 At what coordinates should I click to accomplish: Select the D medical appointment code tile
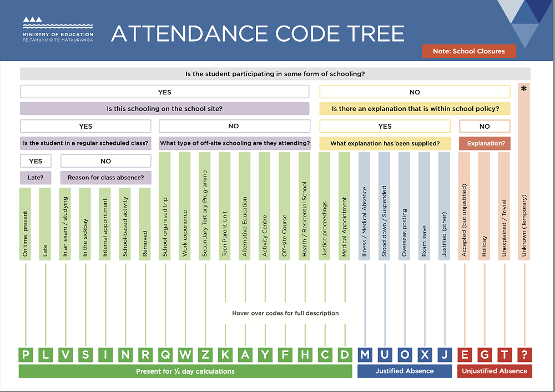[x=345, y=355]
